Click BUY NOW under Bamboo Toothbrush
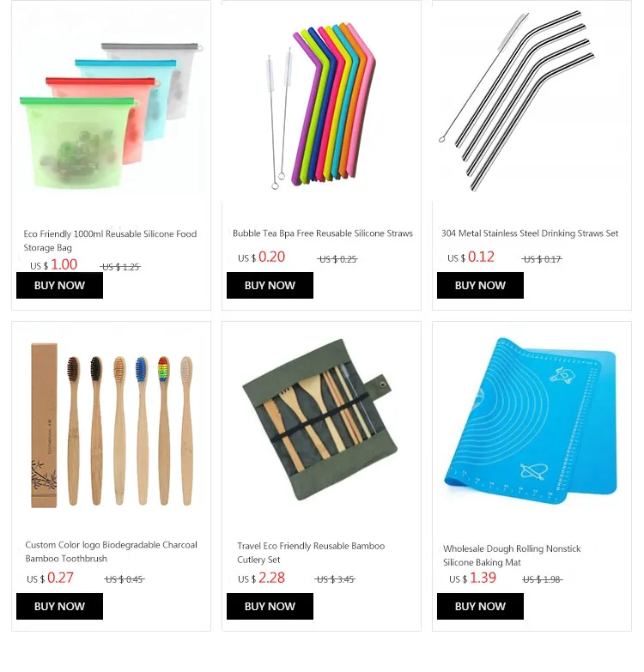Image resolution: width=644 pixels, height=672 pixels. click(59, 607)
